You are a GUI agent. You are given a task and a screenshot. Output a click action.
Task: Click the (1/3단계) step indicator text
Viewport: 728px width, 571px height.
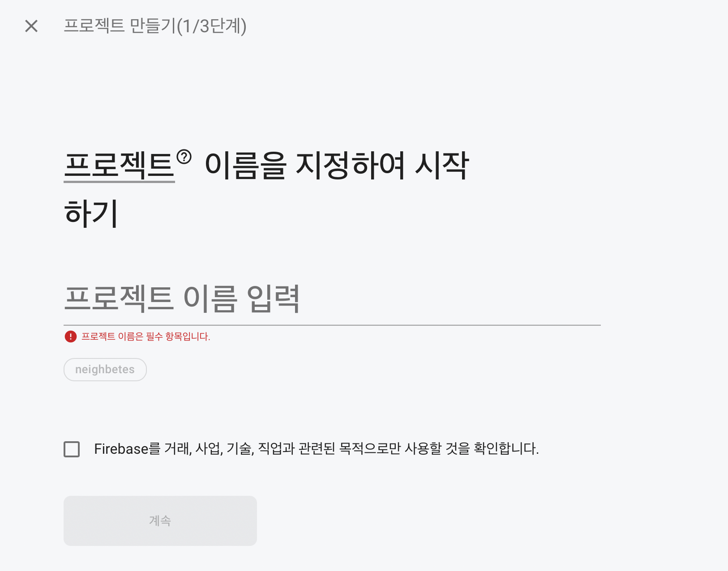(211, 26)
